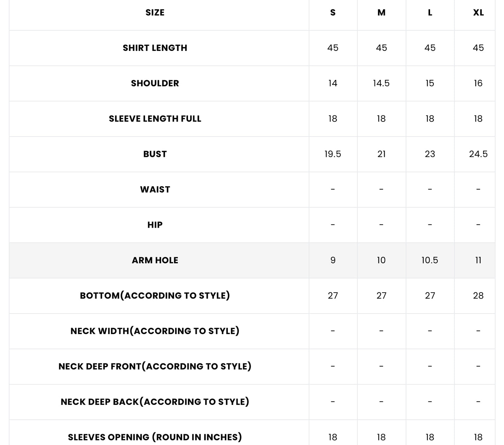Click the SHOULDER value 14.5 for M
Viewport: 504px width, 445px height.
(381, 83)
